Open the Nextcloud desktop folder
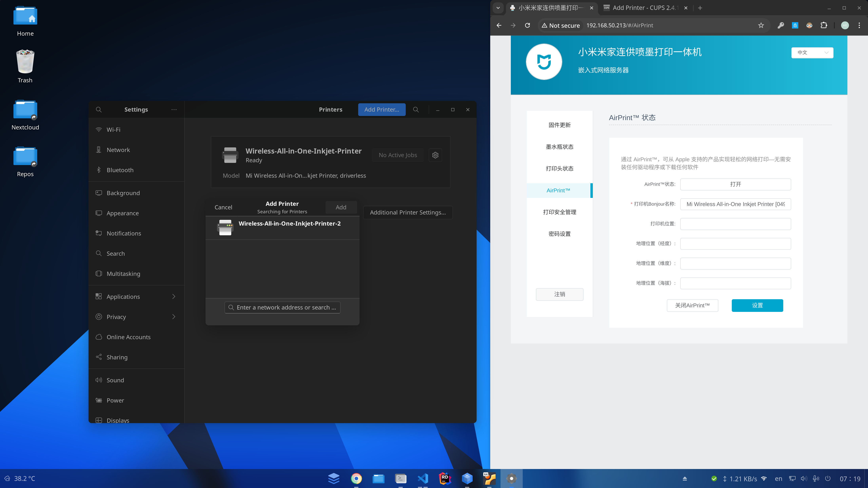 (25, 115)
